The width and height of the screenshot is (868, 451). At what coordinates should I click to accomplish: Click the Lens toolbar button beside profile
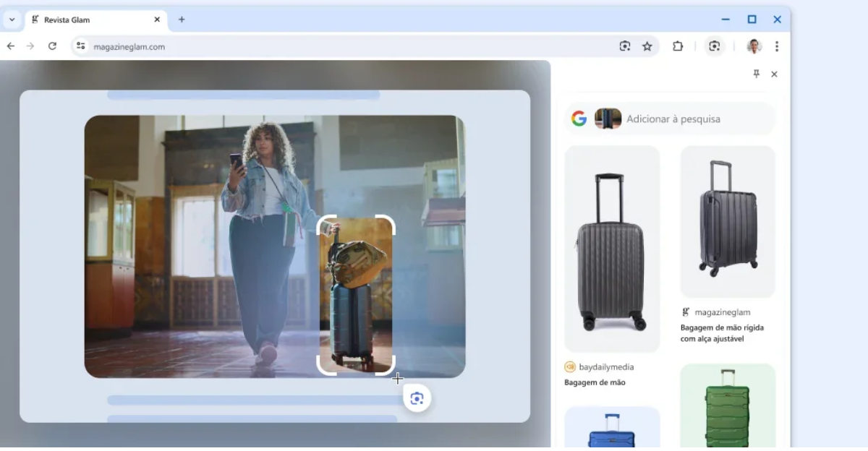coord(715,46)
